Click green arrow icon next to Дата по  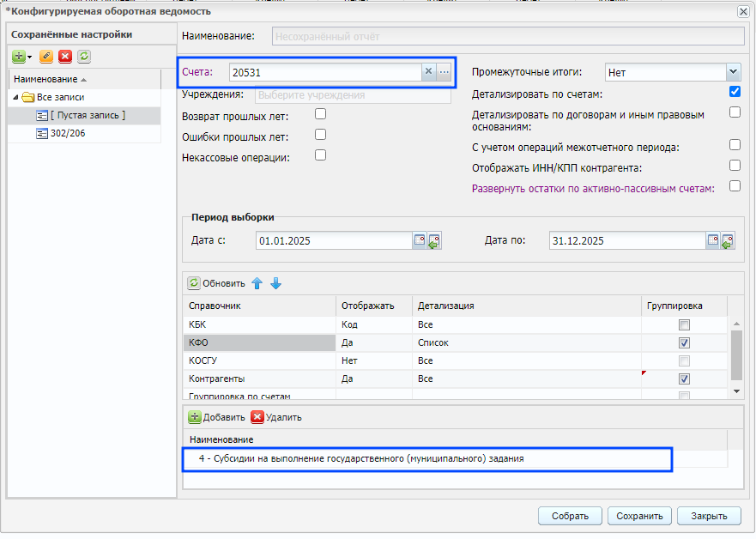pyautogui.click(x=728, y=240)
